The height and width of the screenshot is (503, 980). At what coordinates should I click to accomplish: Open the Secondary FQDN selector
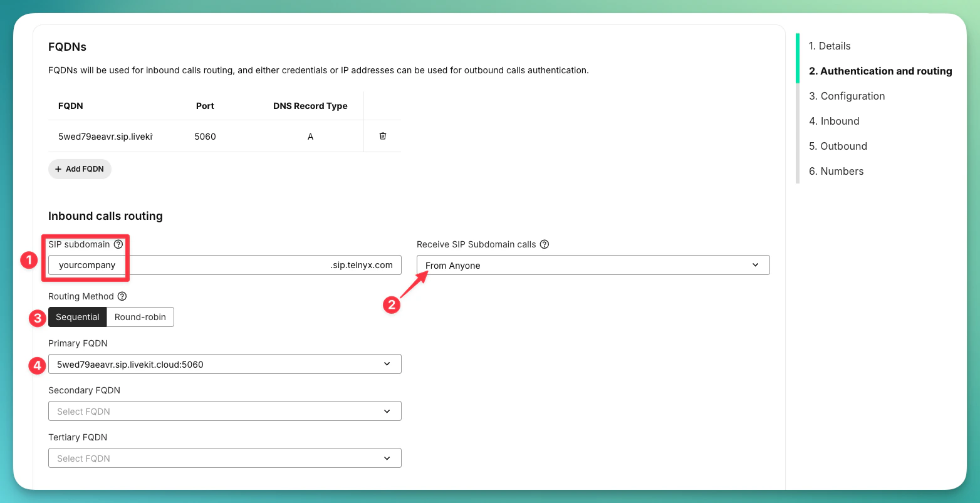(x=224, y=410)
